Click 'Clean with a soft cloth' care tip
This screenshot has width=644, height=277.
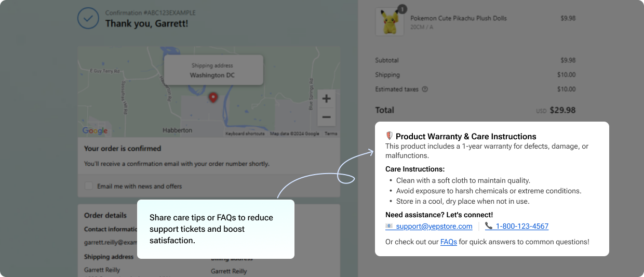coord(463,180)
